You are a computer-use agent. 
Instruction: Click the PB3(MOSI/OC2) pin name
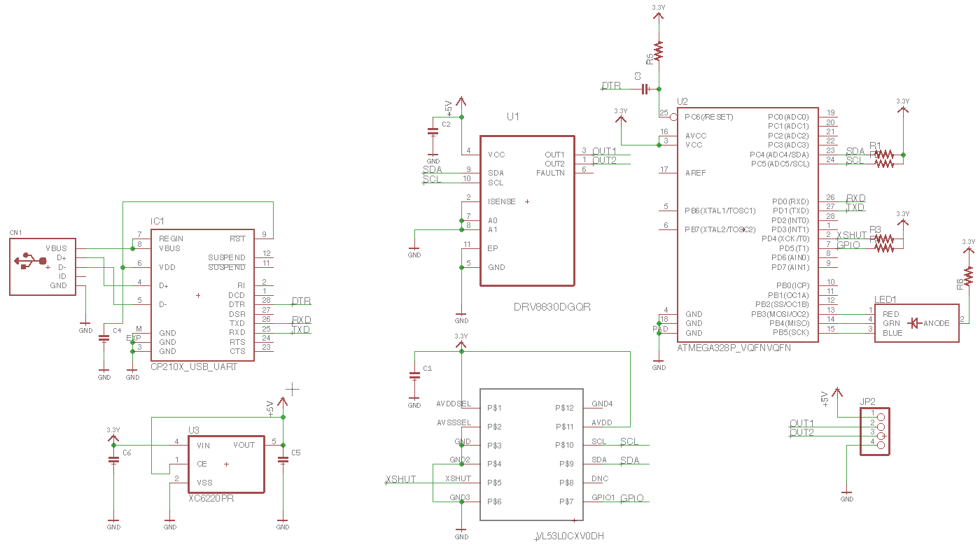782,314
